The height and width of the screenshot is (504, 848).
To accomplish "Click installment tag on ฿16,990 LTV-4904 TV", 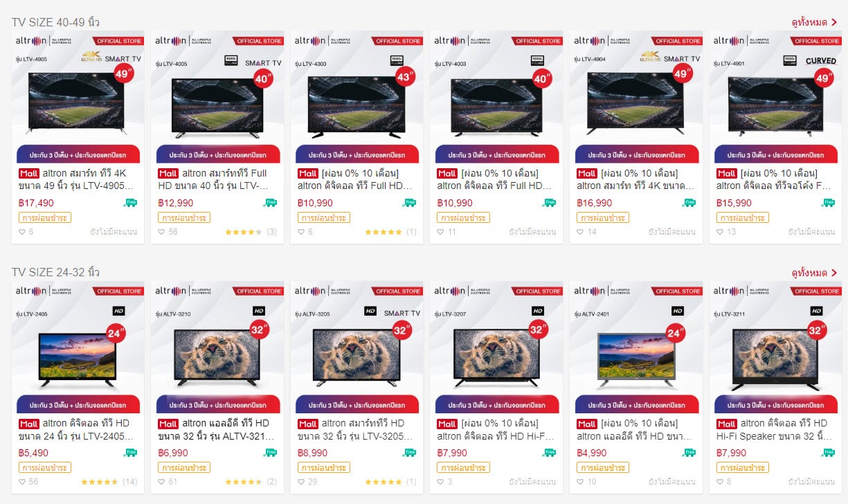I will (602, 217).
